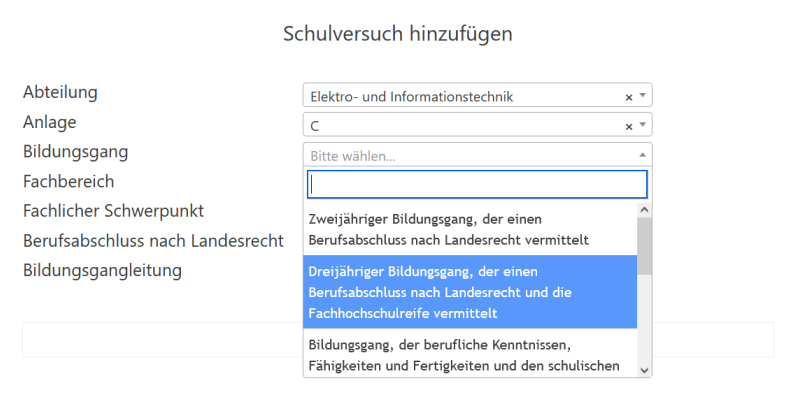Image resolution: width=785 pixels, height=401 pixels.
Task: Click the 'Abteilung' label
Action: coord(60,92)
